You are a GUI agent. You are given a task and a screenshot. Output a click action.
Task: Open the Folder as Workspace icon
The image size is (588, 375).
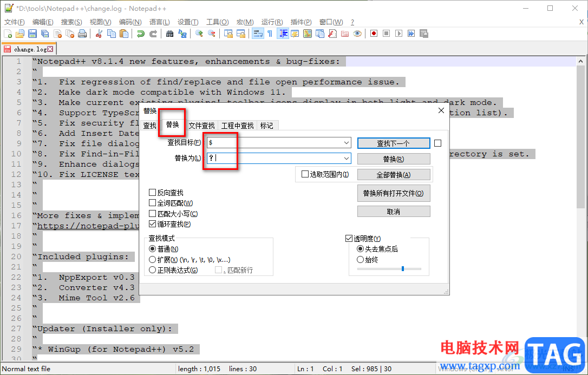pyautogui.click(x=345, y=34)
